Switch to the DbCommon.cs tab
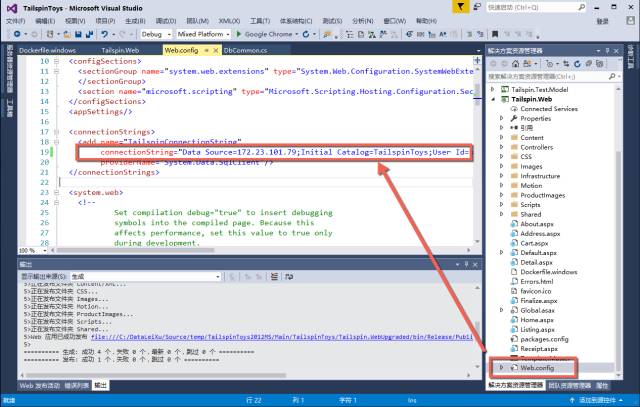 (246, 50)
